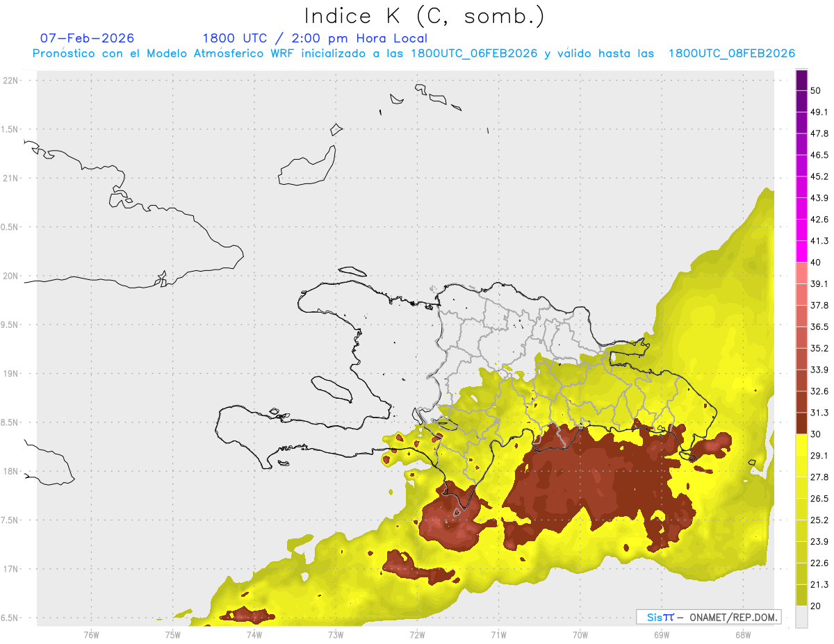The image size is (834, 644).
Task: Click the '47.8' colorbar label
Action: coord(819,133)
